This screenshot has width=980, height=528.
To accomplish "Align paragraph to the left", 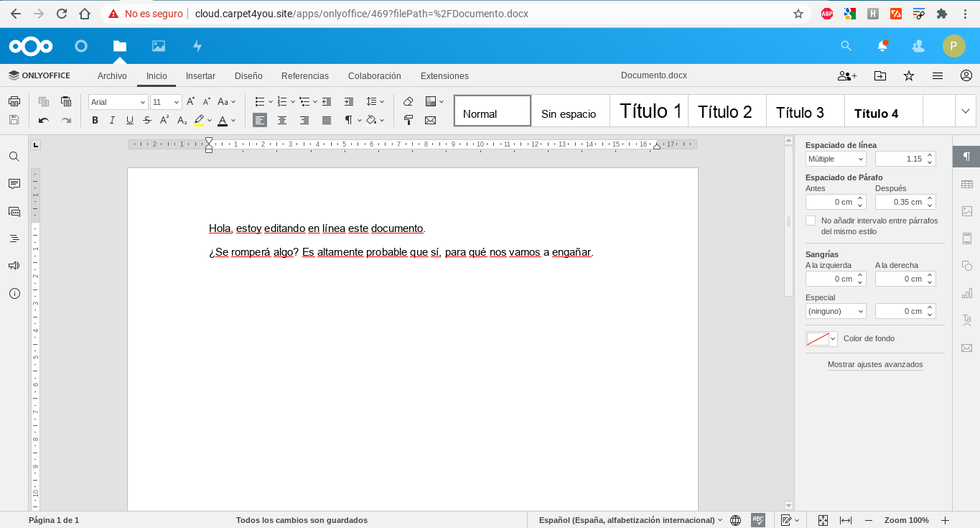I will 260,120.
